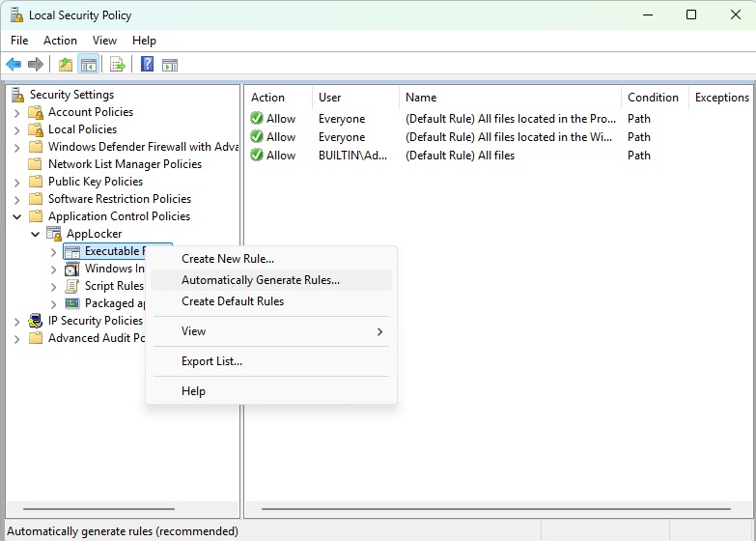
Task: Click the Show/Hide Action Pane toolbar icon
Action: click(170, 65)
